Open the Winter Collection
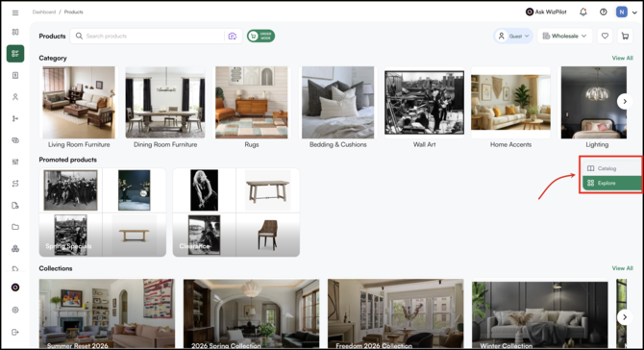Screen dimensions: 644x350 pos(539,313)
